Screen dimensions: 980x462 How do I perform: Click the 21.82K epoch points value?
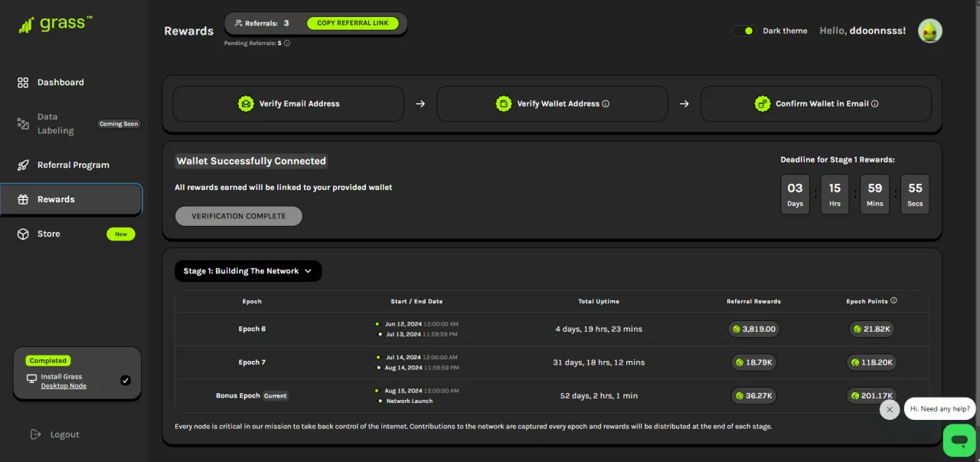point(871,329)
